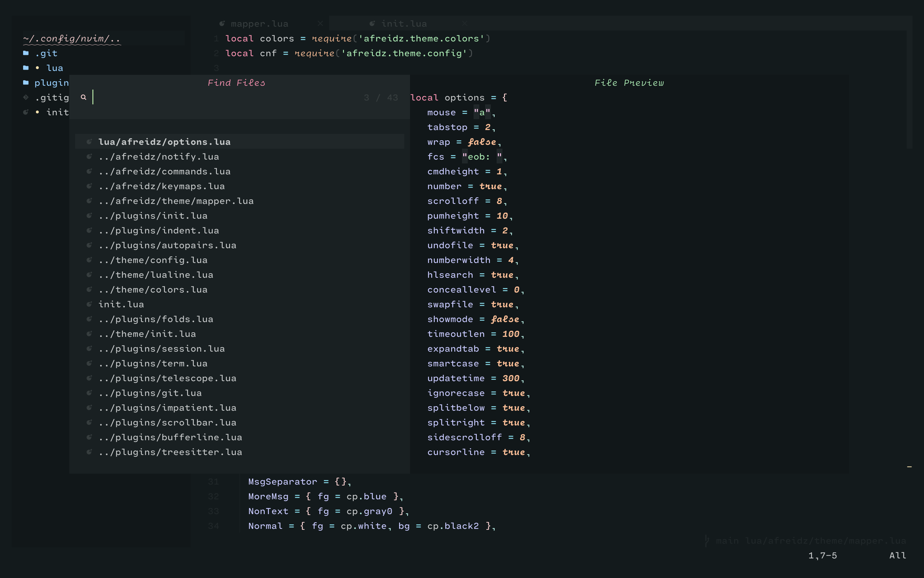Open ../afreidz/commands.lua from results

coord(164,171)
